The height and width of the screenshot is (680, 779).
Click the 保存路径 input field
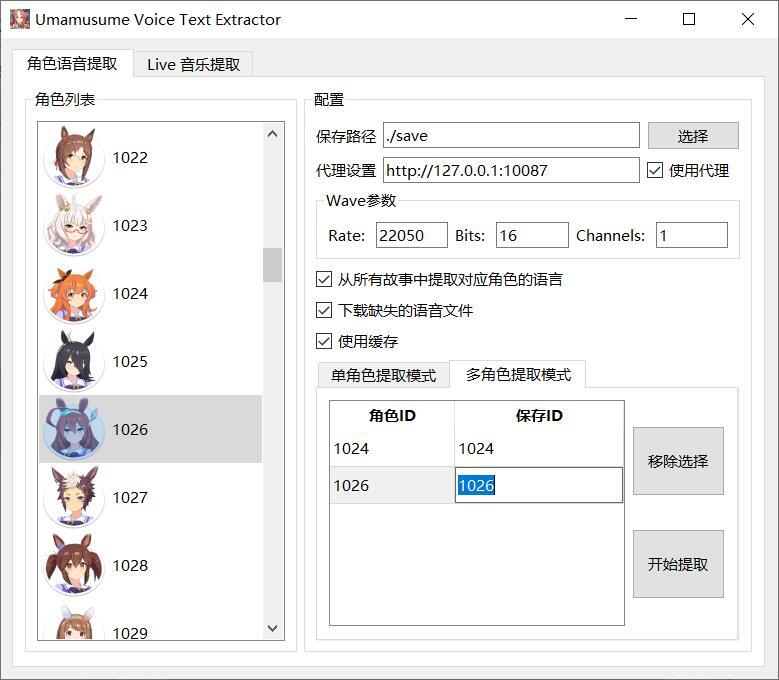point(511,136)
